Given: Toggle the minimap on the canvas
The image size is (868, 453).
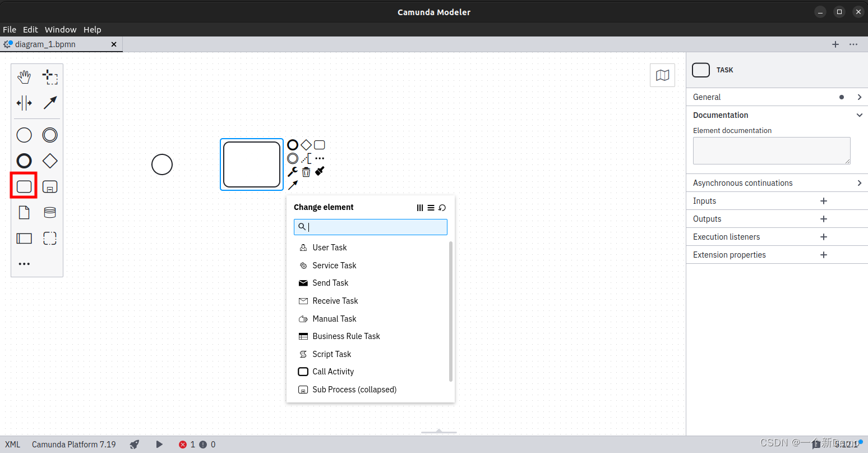Looking at the screenshot, I should (662, 75).
